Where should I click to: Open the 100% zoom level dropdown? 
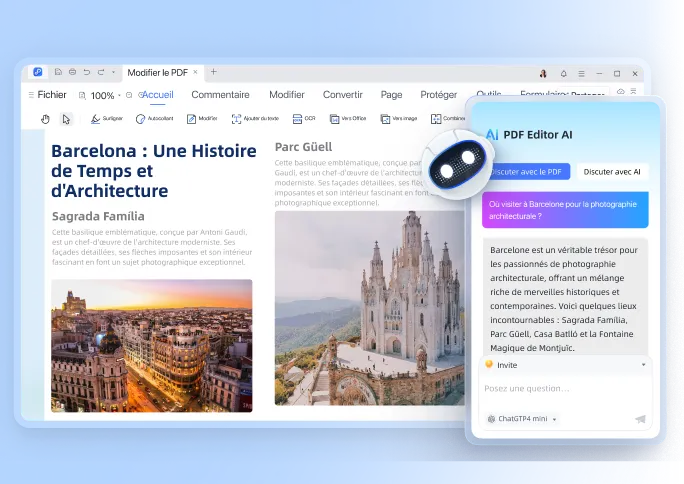click(x=106, y=95)
